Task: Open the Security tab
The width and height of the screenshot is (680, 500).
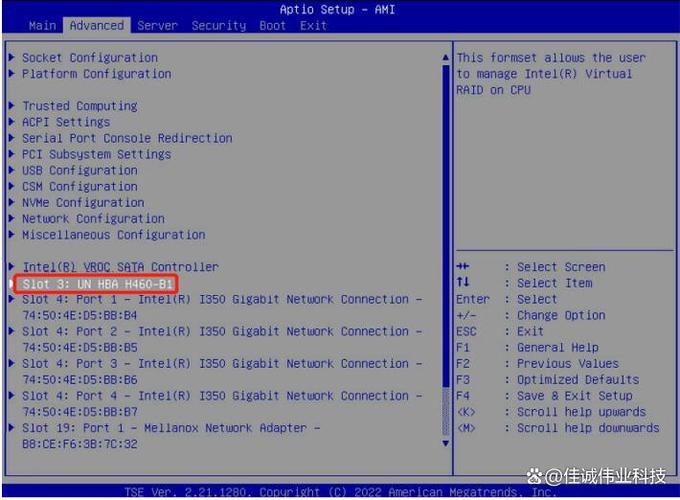Action: click(x=218, y=25)
